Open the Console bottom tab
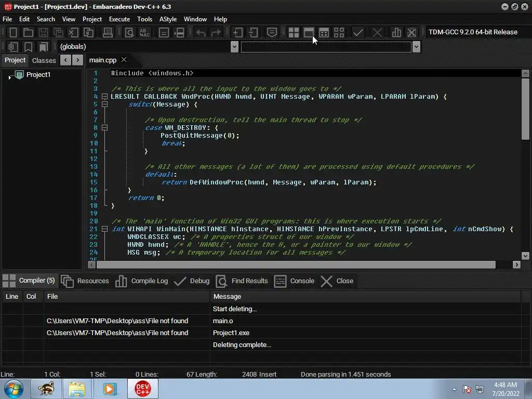532x399 pixels. [x=294, y=281]
